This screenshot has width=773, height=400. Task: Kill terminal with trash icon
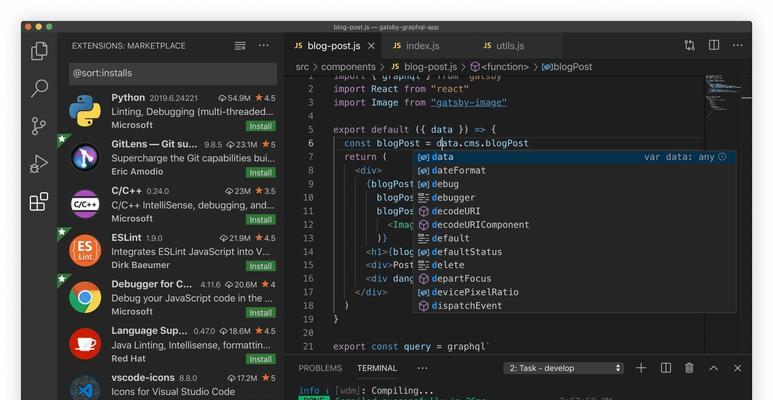point(689,368)
